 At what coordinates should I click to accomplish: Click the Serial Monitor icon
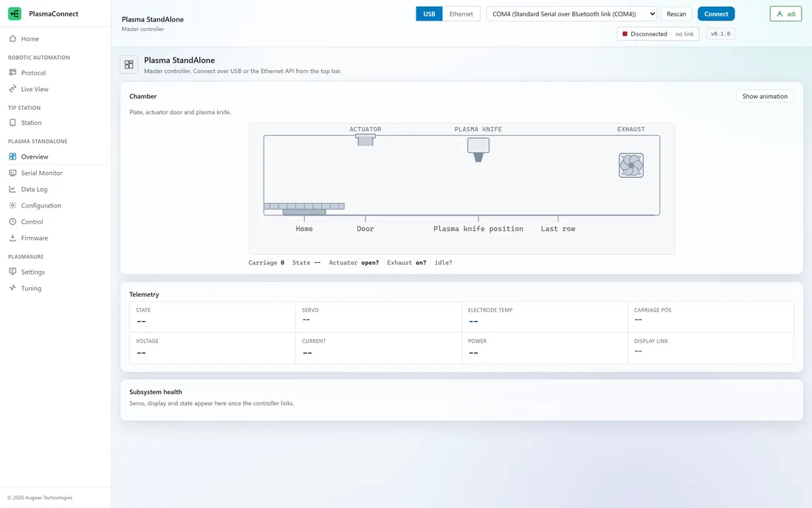13,173
